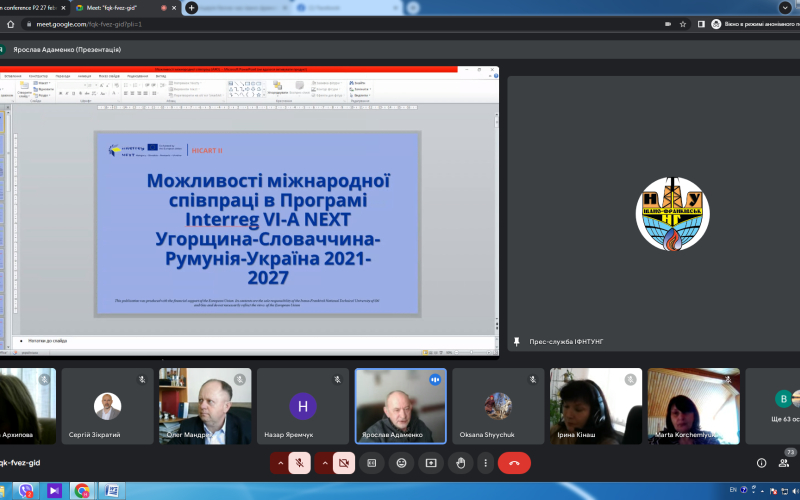
Task: Show hidden system tray icons arrow
Action: [x=762, y=491]
